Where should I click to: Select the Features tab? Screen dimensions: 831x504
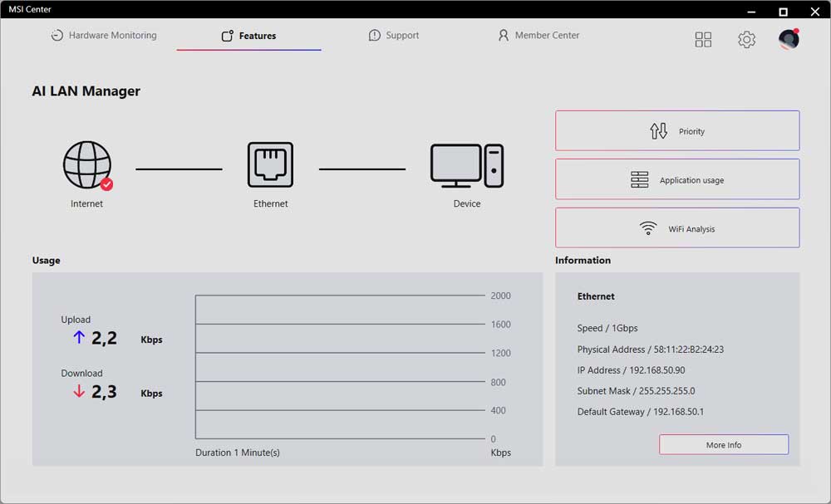click(x=248, y=36)
